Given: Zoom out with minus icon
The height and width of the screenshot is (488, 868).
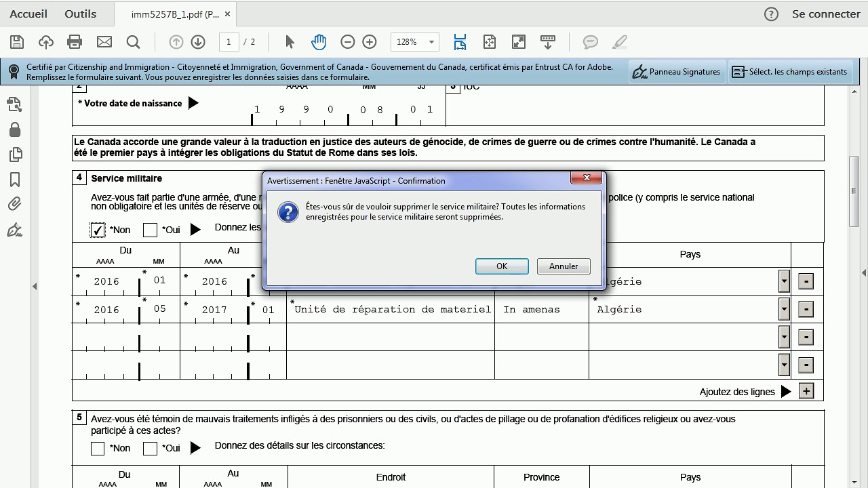Looking at the screenshot, I should coord(348,42).
